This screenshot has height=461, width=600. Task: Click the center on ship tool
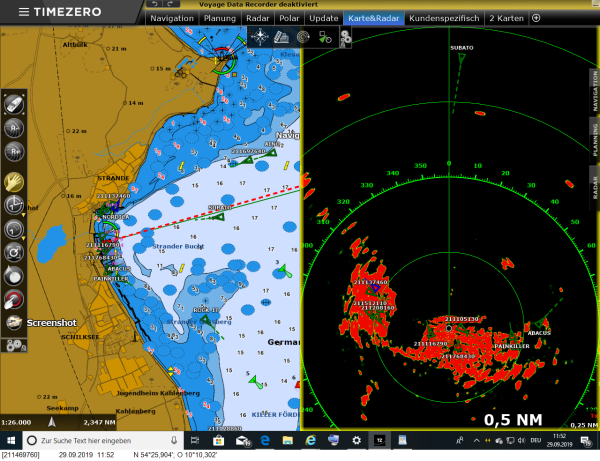pos(14,104)
